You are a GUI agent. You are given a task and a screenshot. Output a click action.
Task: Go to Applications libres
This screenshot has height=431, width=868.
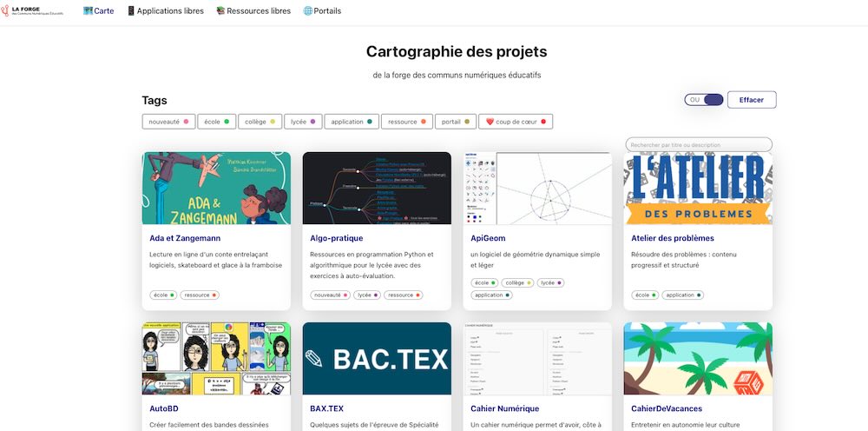tap(165, 10)
